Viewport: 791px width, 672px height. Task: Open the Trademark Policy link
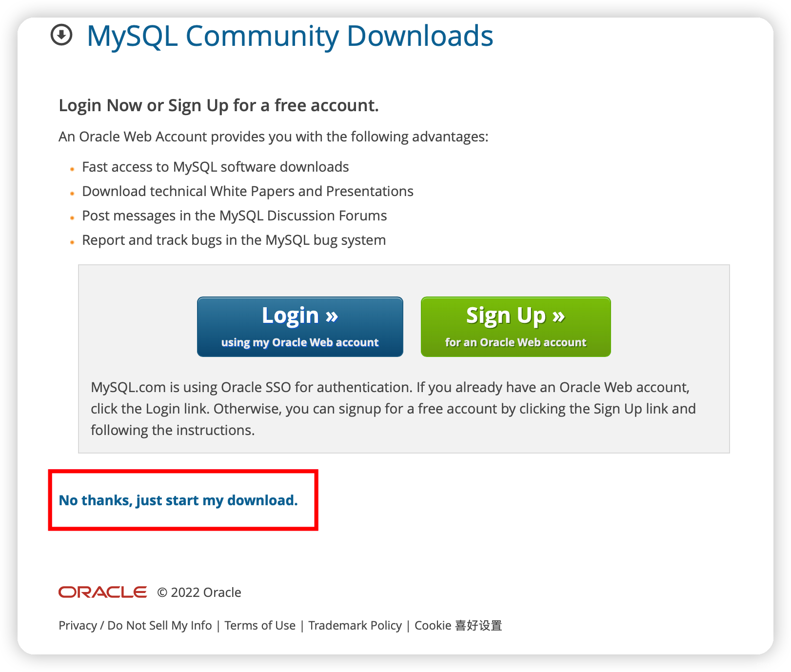tap(355, 625)
